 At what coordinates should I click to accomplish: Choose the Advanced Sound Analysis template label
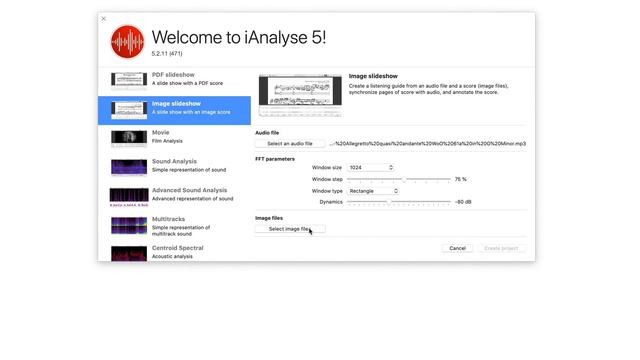click(189, 190)
